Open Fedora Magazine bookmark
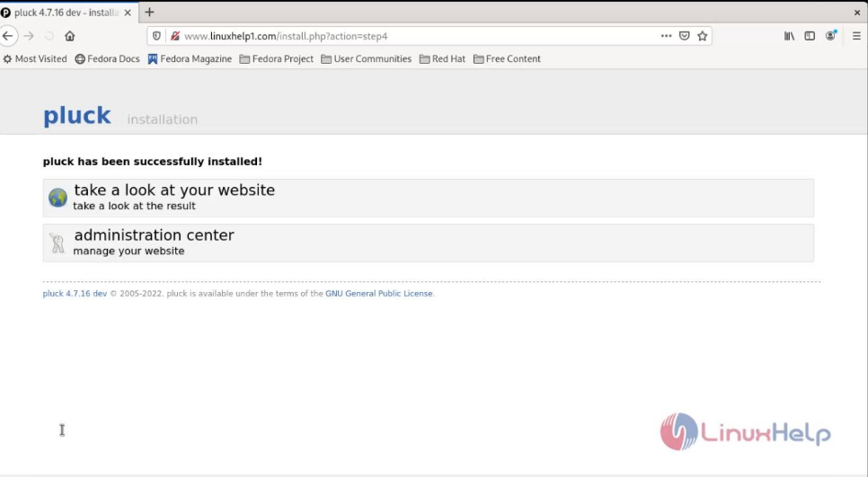Viewport: 868px width, 477px height. point(190,58)
